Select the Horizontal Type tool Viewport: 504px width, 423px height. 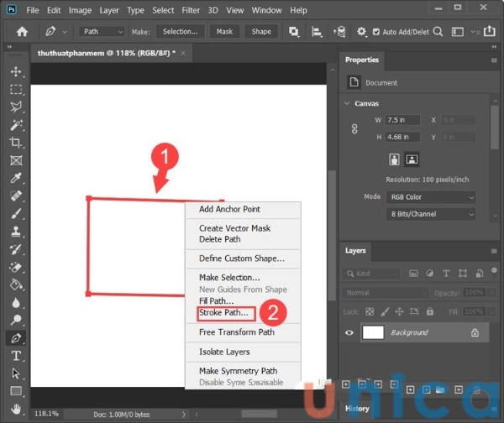coord(15,356)
